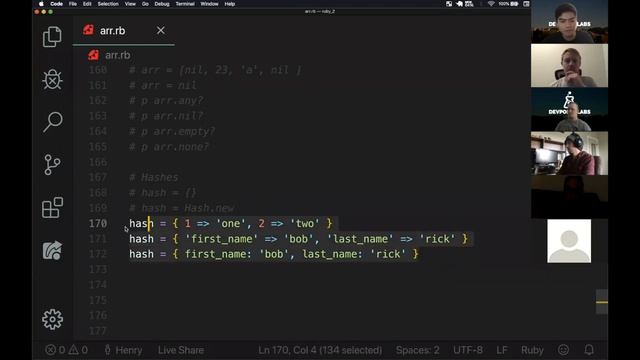
Task: Open notifications bell icon
Action: [589, 350]
